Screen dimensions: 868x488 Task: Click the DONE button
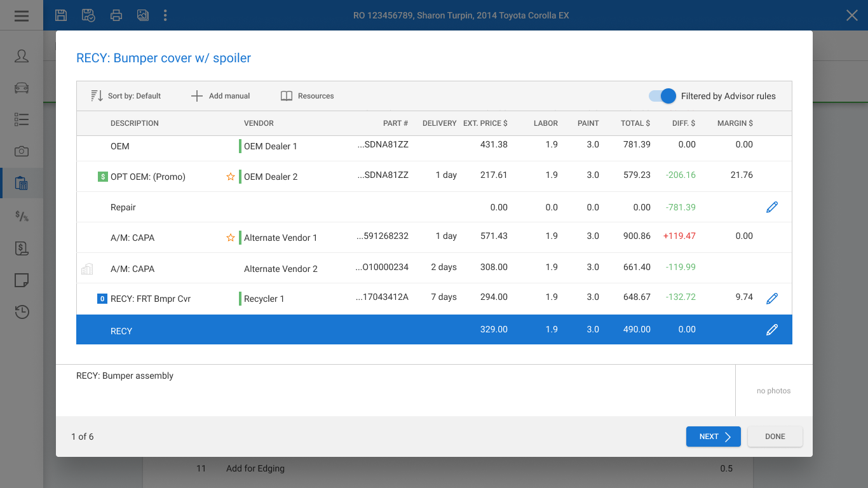775,437
